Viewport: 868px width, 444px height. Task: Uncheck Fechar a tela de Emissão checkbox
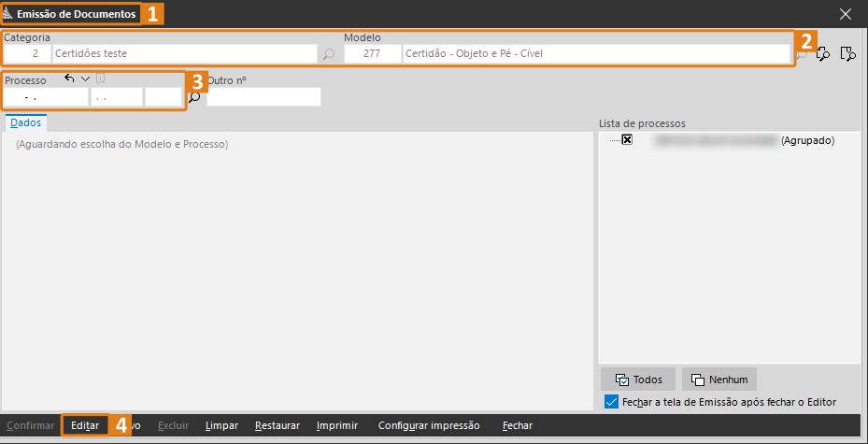point(611,402)
